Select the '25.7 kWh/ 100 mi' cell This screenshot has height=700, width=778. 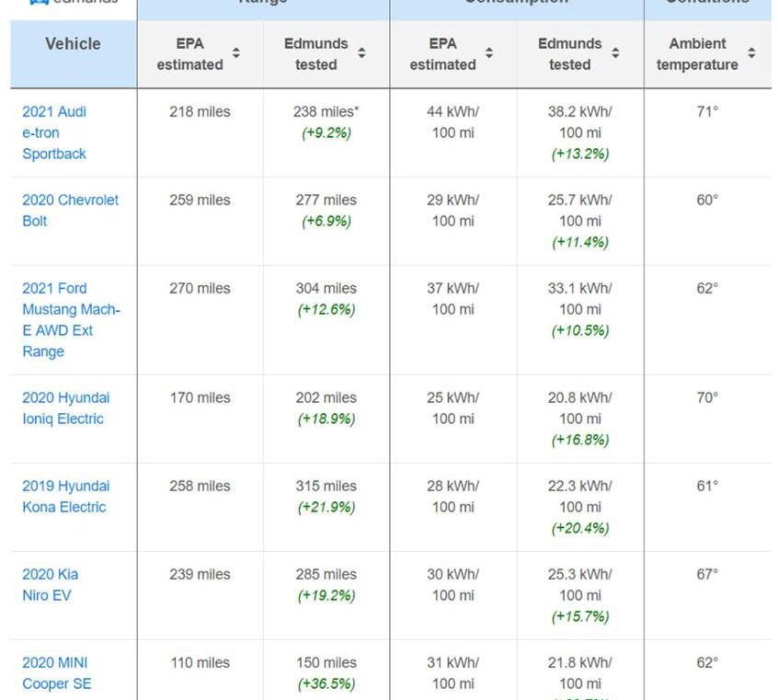580,211
